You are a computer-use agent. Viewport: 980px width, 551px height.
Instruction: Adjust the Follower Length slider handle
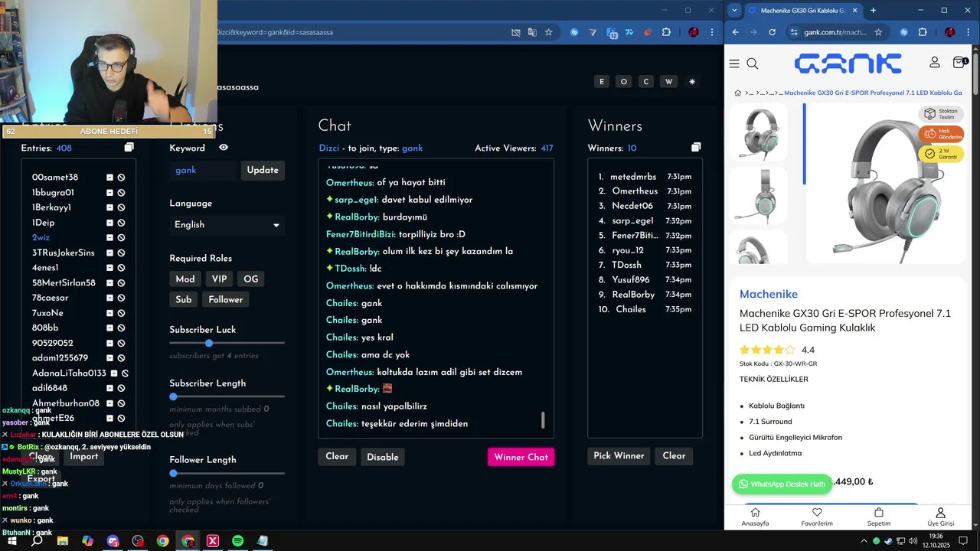click(173, 473)
